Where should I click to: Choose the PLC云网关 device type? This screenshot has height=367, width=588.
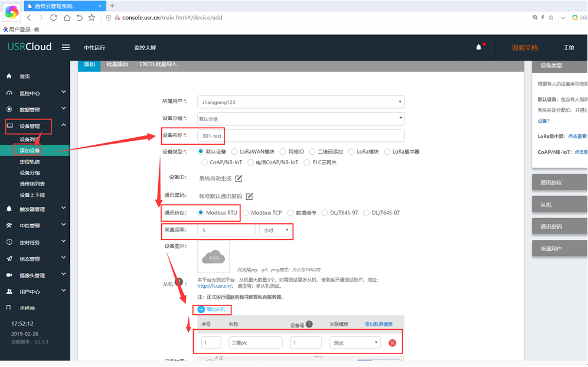(x=307, y=163)
